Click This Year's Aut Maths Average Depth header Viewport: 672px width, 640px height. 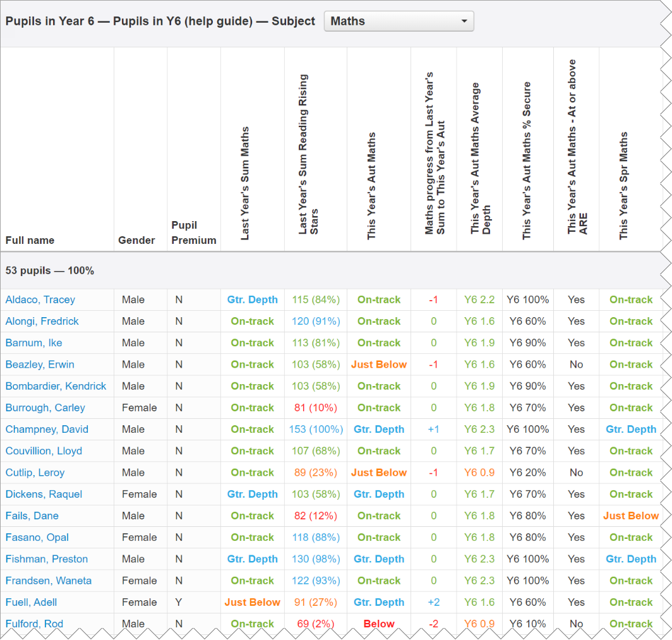[481, 158]
